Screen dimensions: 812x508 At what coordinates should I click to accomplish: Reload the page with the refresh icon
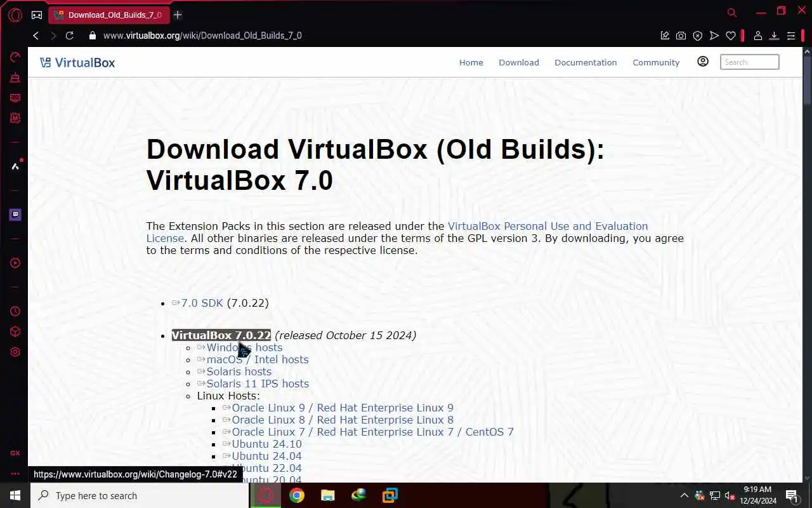click(70, 36)
